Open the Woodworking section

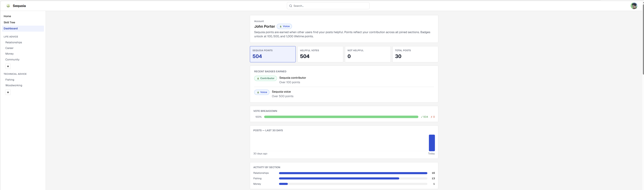click(x=14, y=85)
